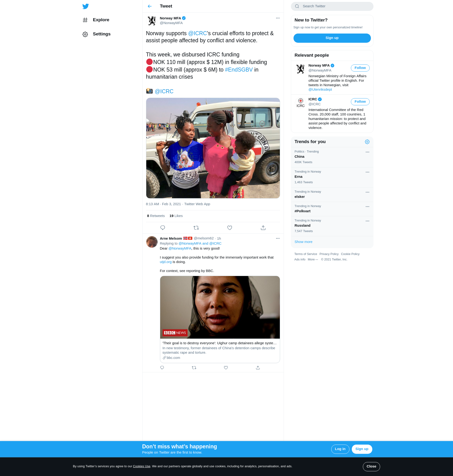Retweet the Norway MFA tweet

coord(196,228)
